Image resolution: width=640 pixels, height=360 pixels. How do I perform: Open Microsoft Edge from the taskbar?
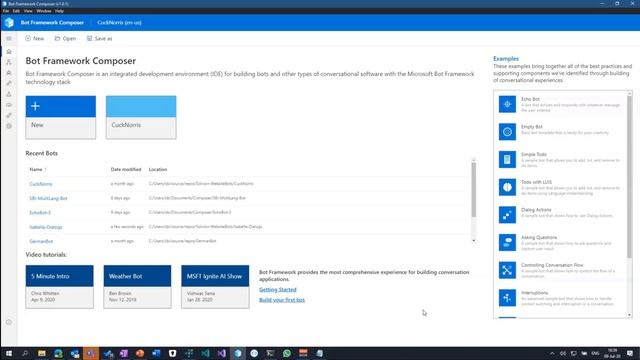pyautogui.click(x=58, y=353)
